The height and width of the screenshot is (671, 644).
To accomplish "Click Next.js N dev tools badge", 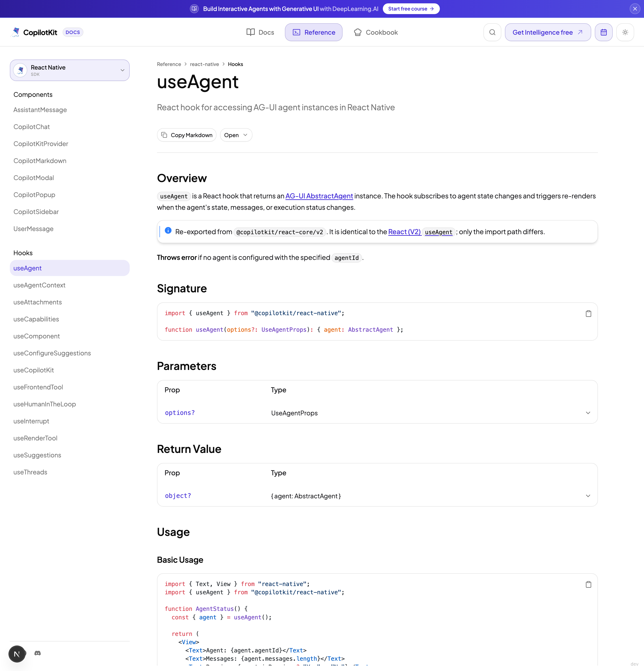I will coord(17,654).
